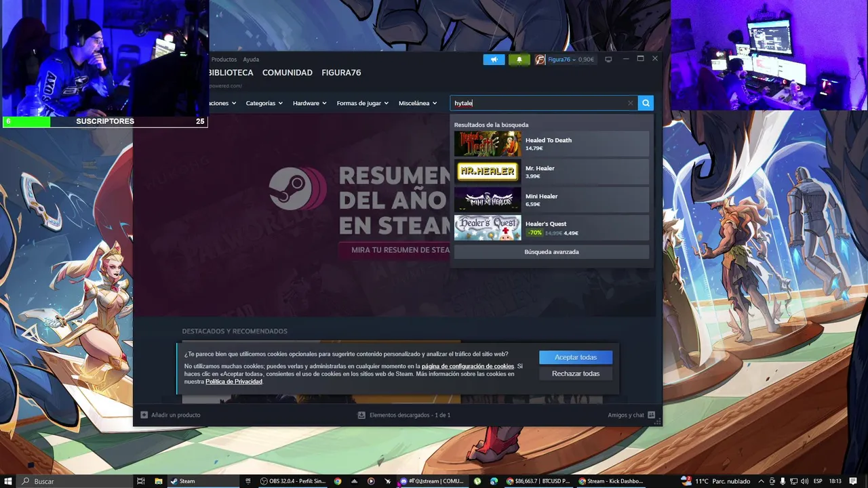This screenshot has width=868, height=488.
Task: Open Amigos y chat
Action: (631, 415)
